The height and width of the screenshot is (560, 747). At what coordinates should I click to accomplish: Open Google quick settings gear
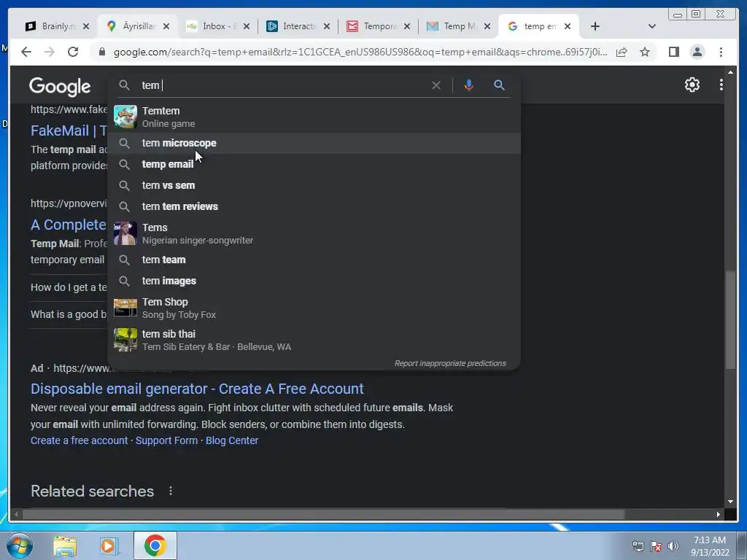coord(692,85)
